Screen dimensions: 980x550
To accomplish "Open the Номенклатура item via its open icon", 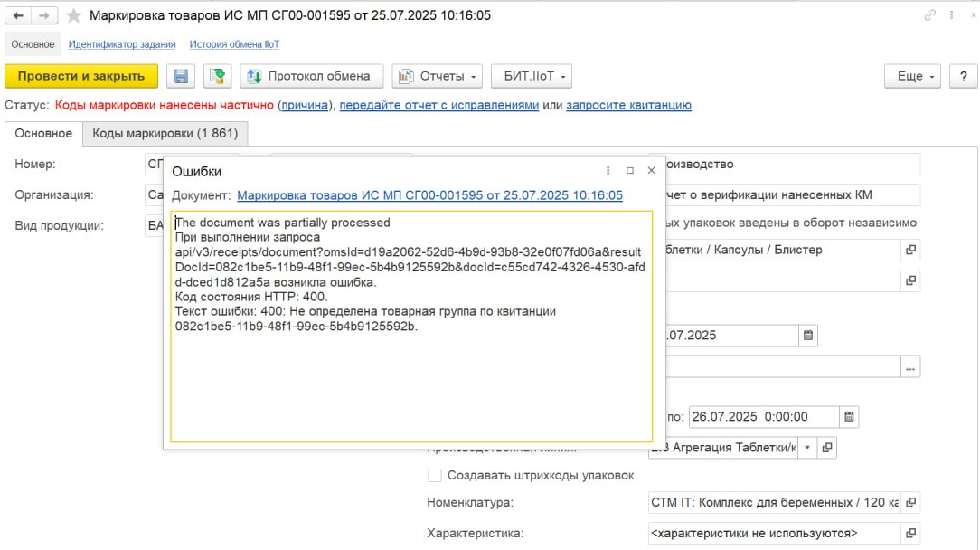I will [910, 503].
